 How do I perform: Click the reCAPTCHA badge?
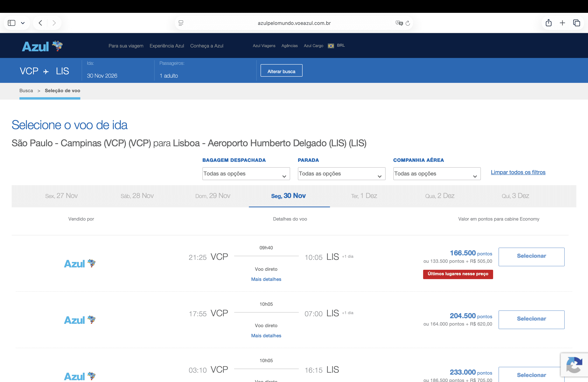pyautogui.click(x=574, y=365)
